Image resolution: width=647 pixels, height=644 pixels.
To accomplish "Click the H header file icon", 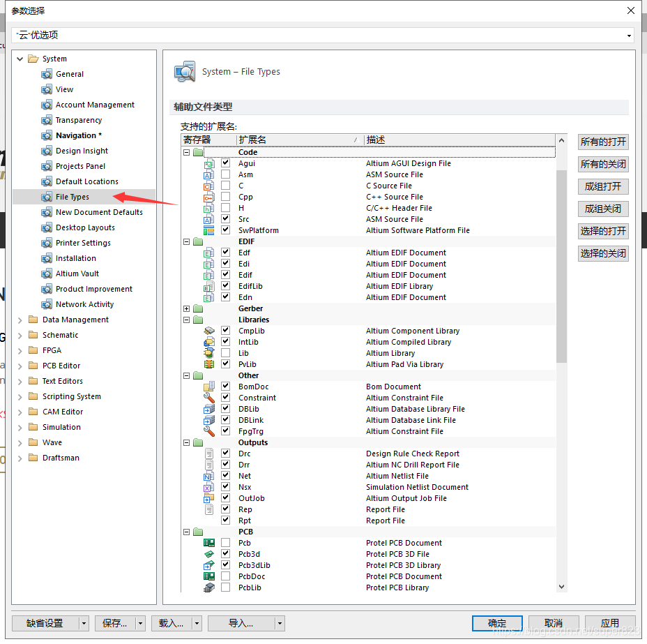I will pyautogui.click(x=208, y=209).
